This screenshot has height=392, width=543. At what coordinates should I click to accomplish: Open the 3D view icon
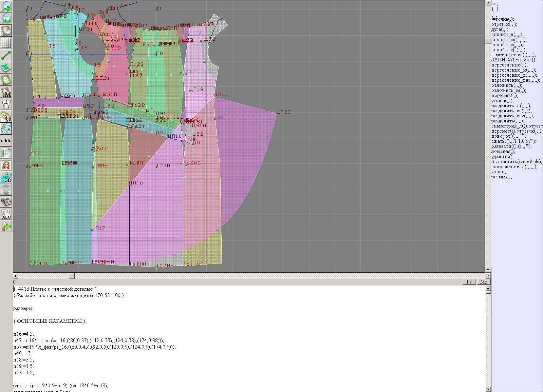point(6,177)
